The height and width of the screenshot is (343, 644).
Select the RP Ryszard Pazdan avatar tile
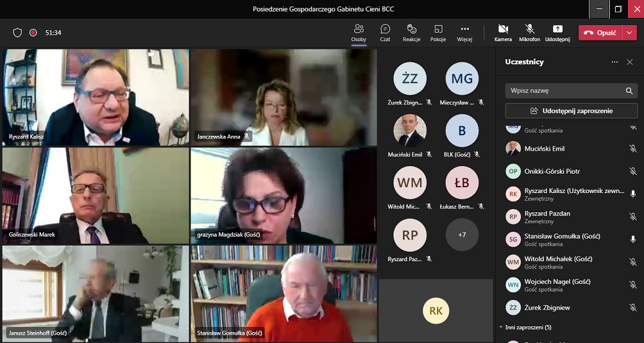pos(410,235)
